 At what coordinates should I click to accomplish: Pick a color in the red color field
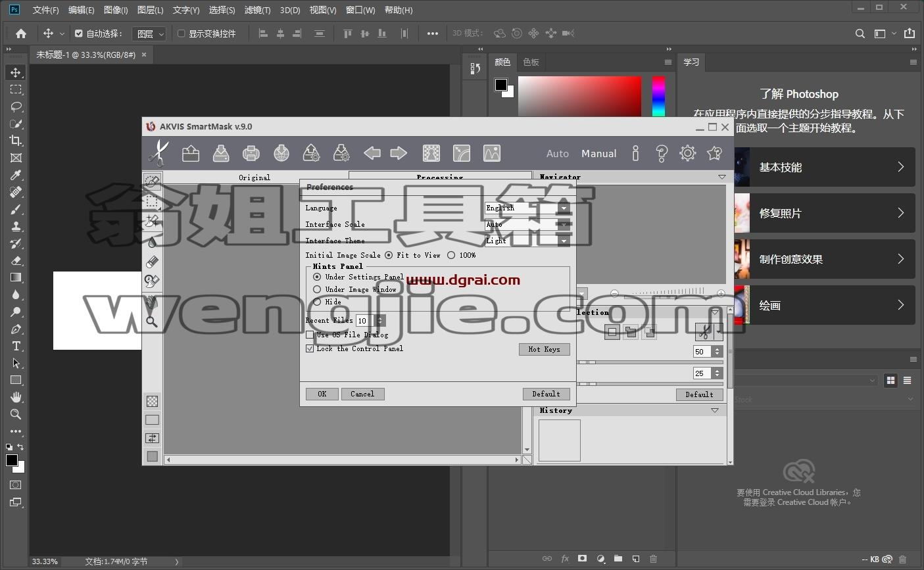pos(579,97)
